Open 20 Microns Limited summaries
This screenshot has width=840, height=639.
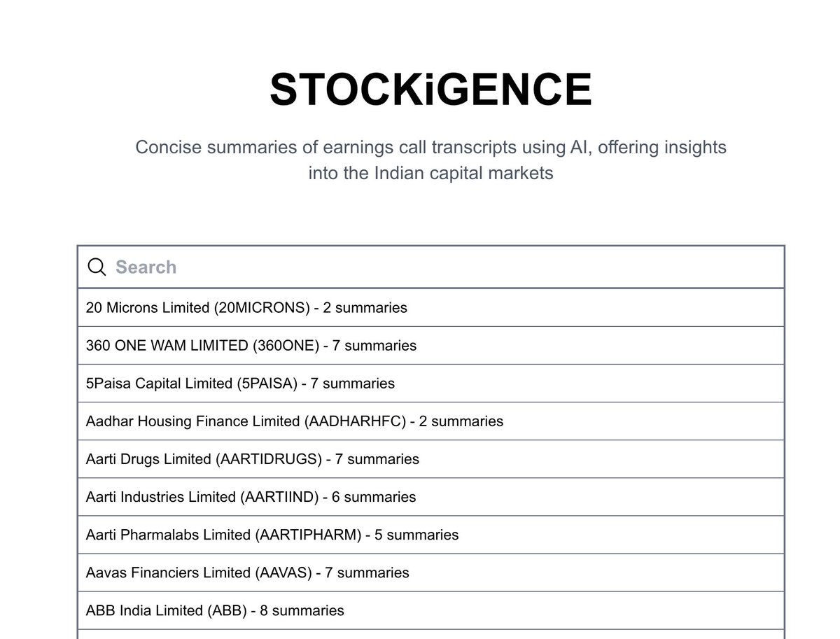(246, 307)
